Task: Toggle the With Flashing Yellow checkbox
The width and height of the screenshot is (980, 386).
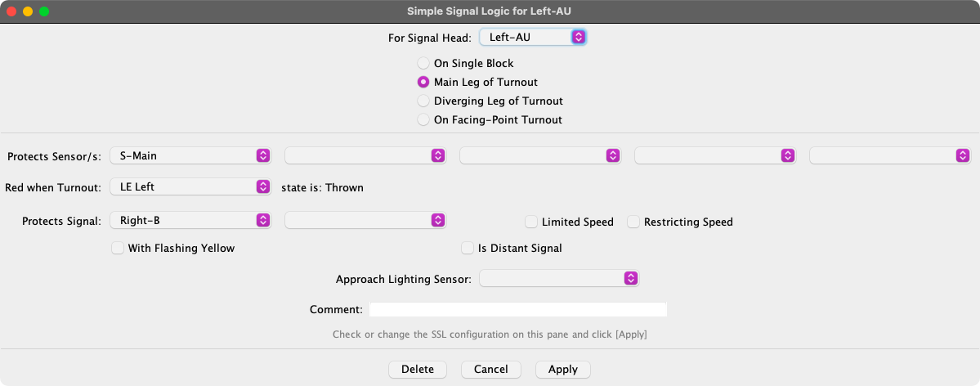Action: click(118, 248)
